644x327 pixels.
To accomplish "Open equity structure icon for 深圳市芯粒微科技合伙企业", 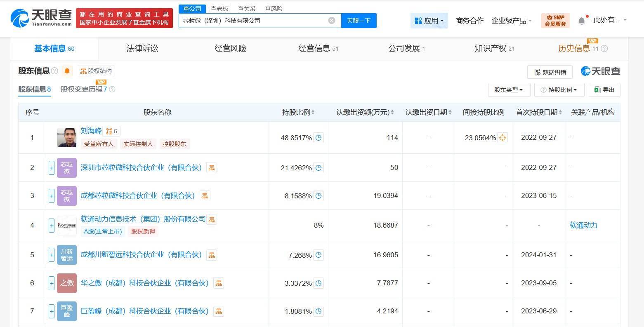I will click(212, 167).
